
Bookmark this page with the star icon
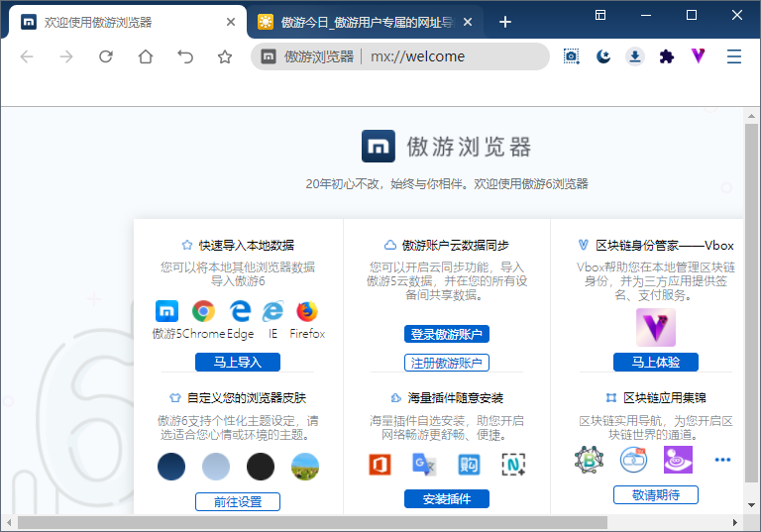225,56
